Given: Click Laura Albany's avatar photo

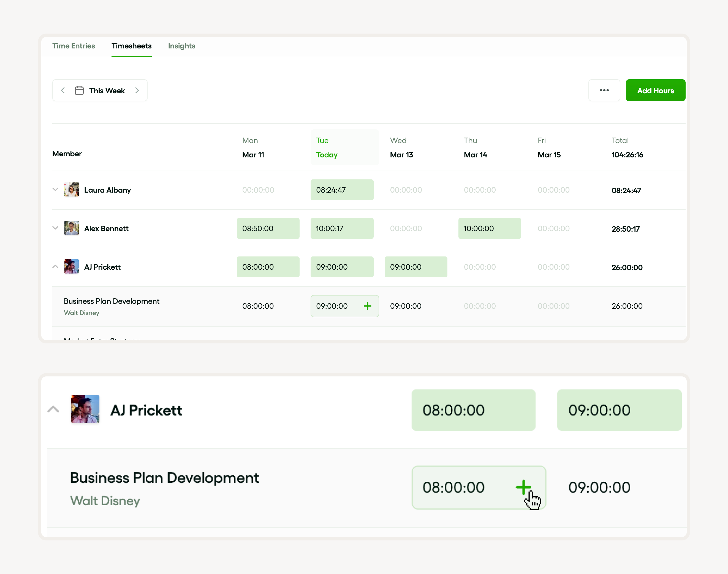Looking at the screenshot, I should point(71,190).
